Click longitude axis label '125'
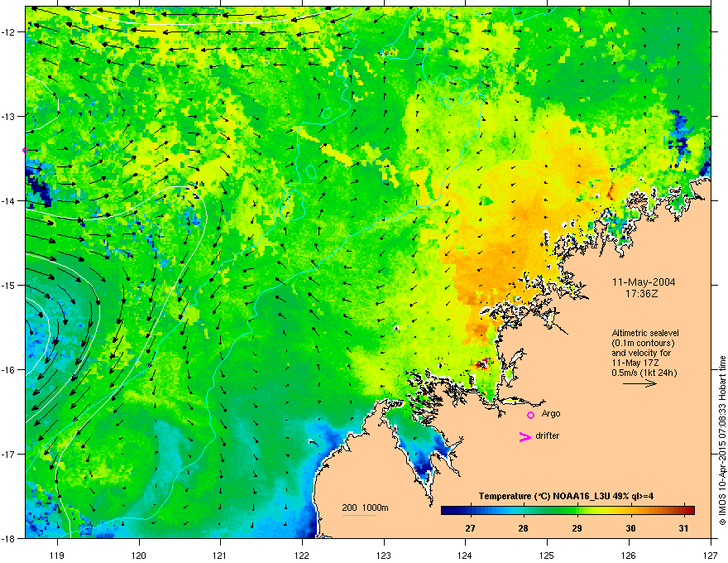The width and height of the screenshot is (728, 563). point(547,556)
